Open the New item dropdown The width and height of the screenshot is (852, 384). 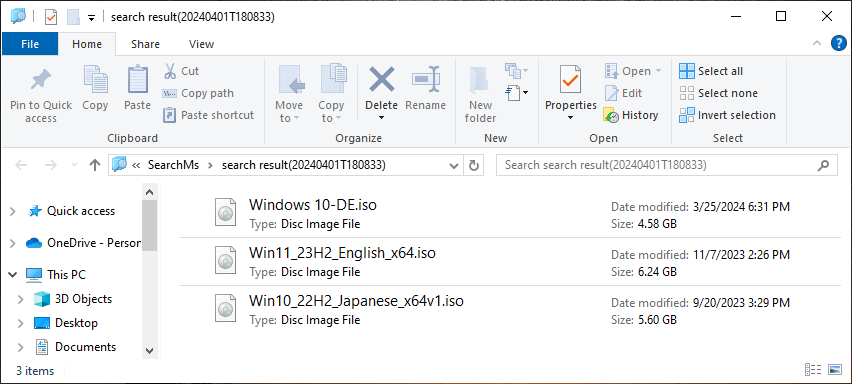pos(516,71)
